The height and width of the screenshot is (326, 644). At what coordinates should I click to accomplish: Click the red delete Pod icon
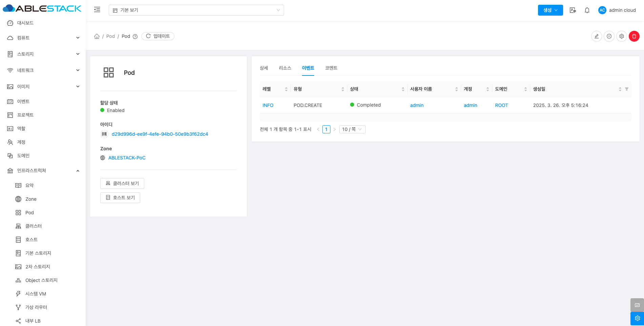click(x=634, y=36)
